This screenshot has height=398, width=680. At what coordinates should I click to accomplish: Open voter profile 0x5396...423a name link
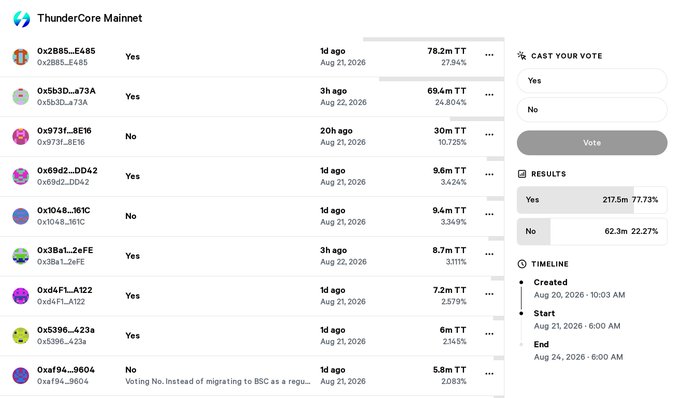coord(65,330)
